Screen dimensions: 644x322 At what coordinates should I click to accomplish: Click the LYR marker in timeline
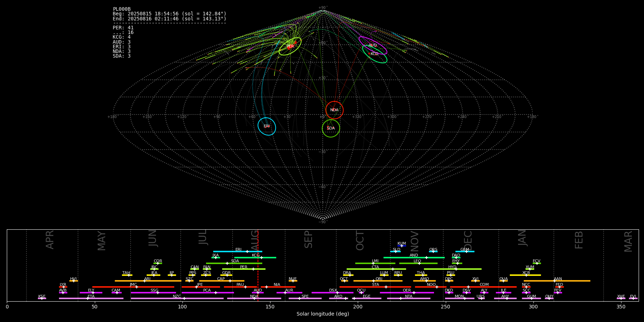pos(63,287)
